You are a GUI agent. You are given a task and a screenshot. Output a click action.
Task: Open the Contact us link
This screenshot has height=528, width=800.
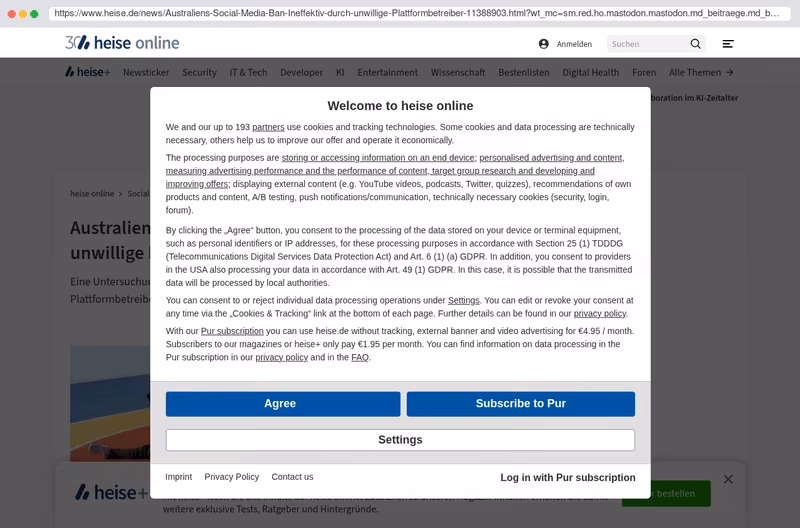(x=292, y=476)
